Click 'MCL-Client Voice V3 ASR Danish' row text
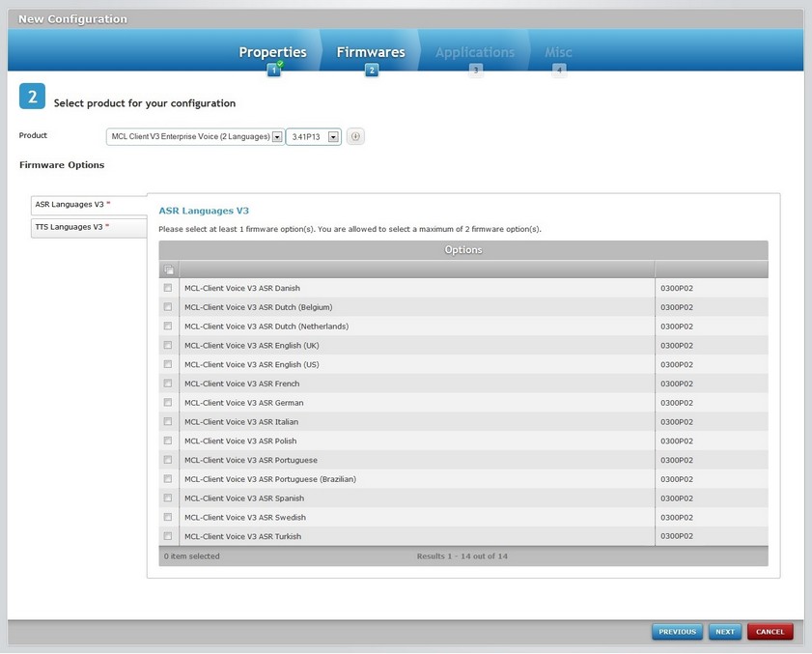This screenshot has width=812, height=654. tap(241, 288)
